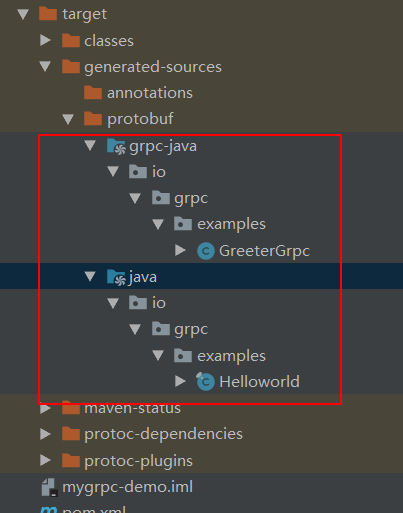Viewport: 403px width, 513px height.
Task: Select the protoc-dependencies label
Action: coord(164,435)
